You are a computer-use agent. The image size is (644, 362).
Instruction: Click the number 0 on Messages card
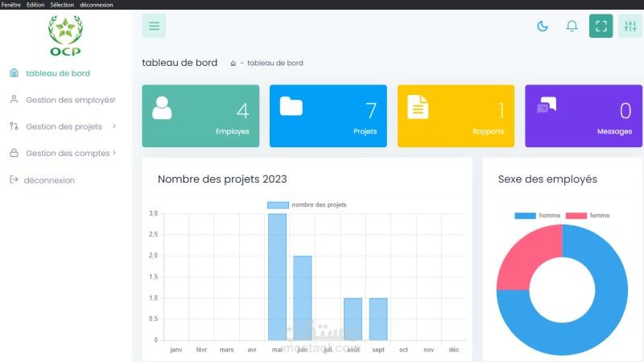coord(625,111)
